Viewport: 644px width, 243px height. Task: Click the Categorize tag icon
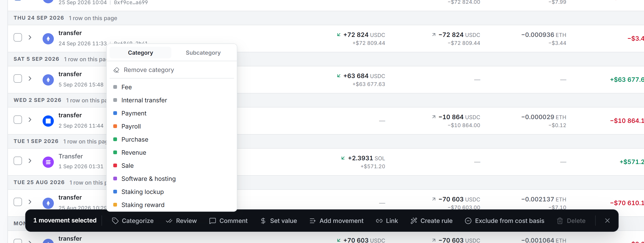click(115, 221)
